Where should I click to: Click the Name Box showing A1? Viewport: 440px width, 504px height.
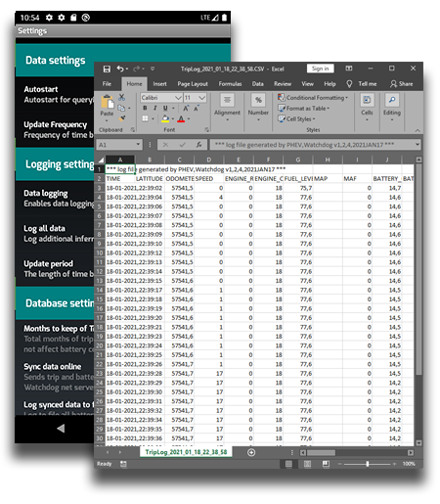(x=119, y=145)
